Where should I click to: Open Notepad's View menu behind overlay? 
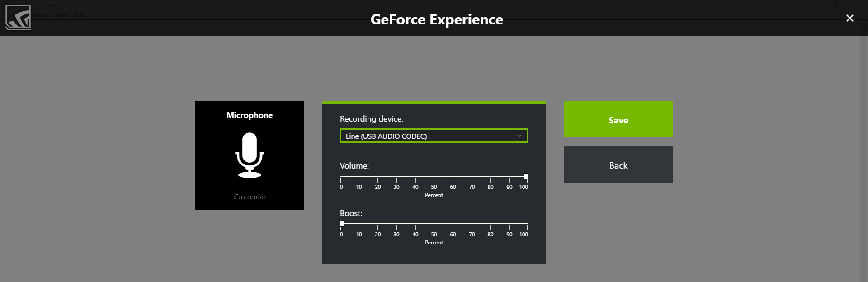(x=62, y=15)
